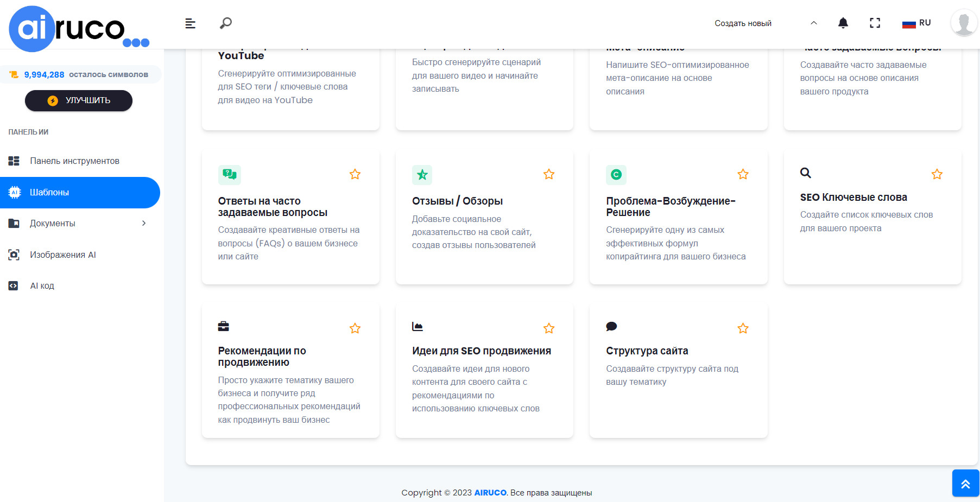Click the user avatar profile picture

[964, 23]
